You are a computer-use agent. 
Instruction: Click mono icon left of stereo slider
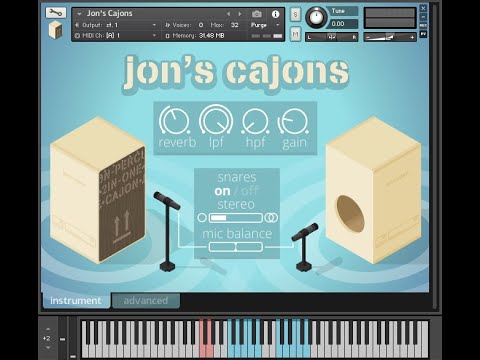tap(202, 218)
